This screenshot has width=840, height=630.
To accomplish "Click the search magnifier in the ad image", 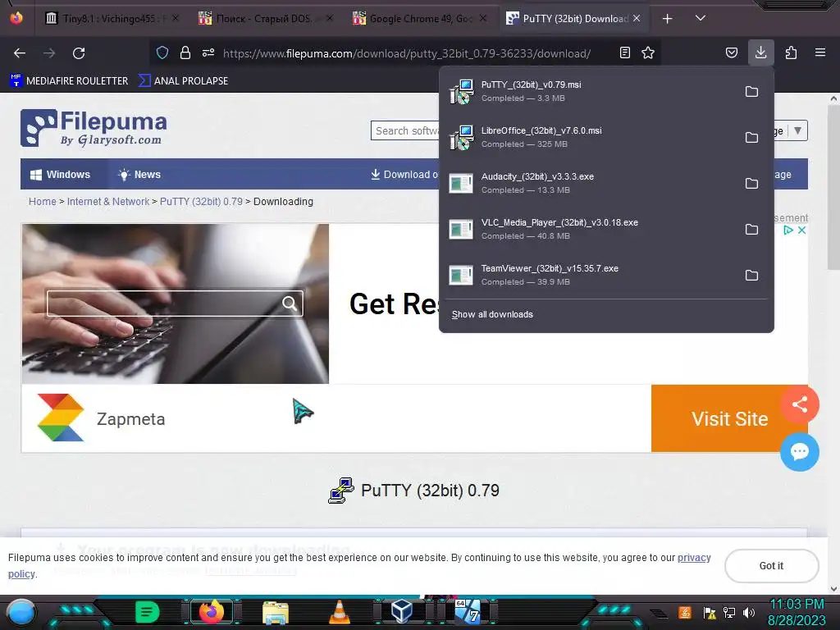I will tap(290, 304).
